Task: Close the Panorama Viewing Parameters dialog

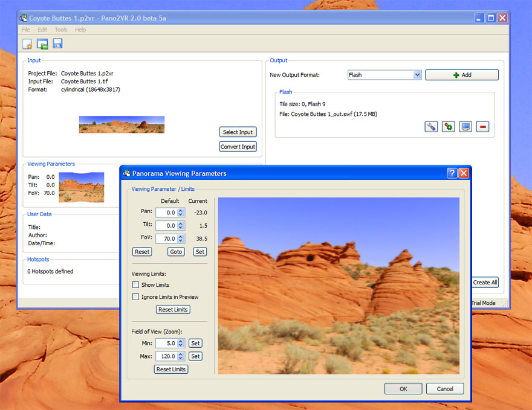Action: [x=464, y=173]
